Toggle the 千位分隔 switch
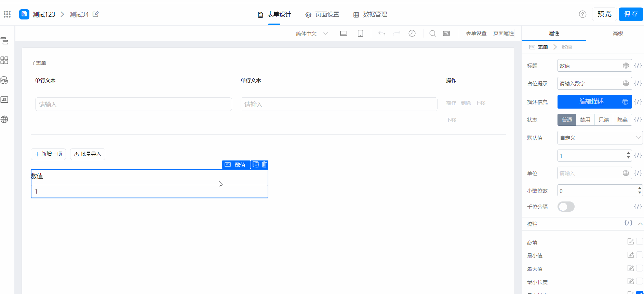Screen dimensions: 644x294 click(x=566, y=207)
